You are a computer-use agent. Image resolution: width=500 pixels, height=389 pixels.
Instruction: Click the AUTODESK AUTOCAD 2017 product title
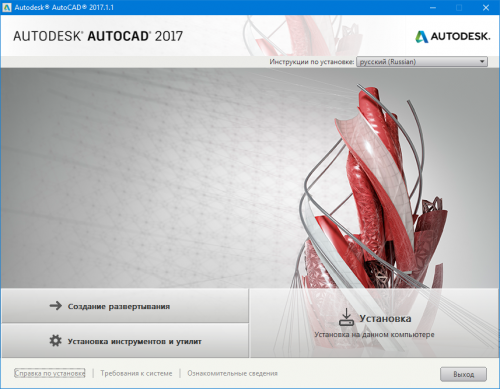[98, 36]
